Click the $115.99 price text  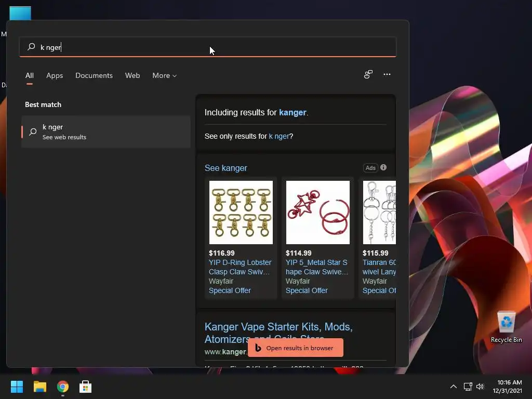click(375, 253)
